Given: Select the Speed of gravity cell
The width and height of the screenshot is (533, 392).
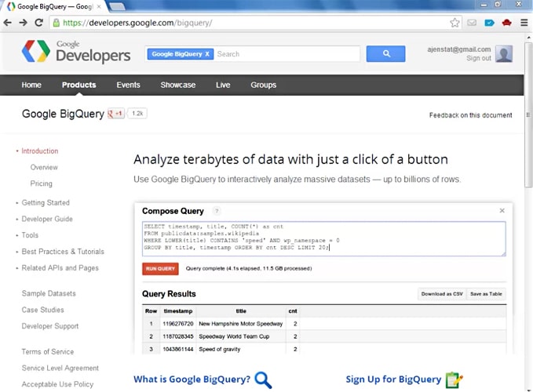Looking at the screenshot, I should point(241,349).
